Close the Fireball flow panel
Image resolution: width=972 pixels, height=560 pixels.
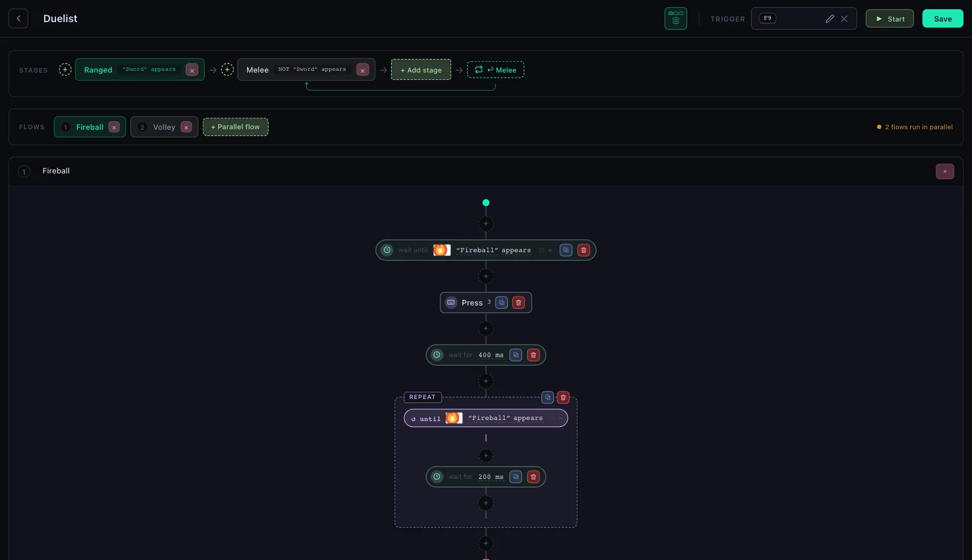pos(945,171)
